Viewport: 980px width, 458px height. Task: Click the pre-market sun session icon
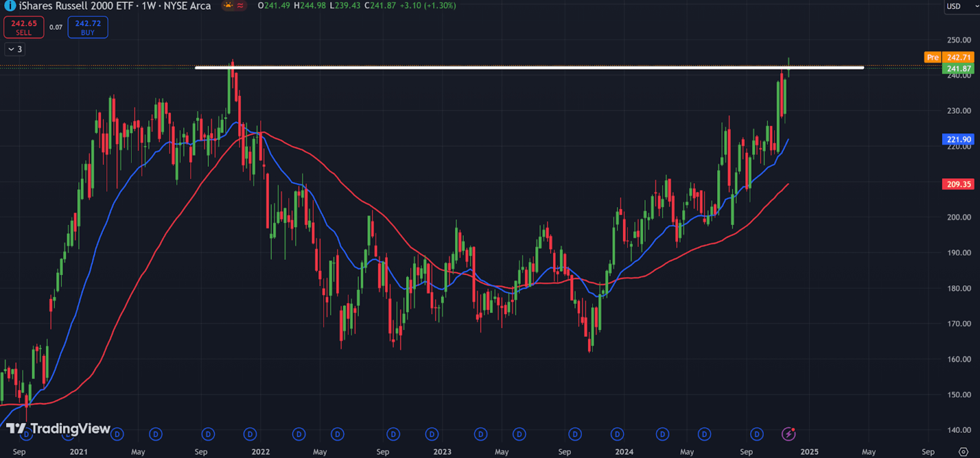coord(228,5)
